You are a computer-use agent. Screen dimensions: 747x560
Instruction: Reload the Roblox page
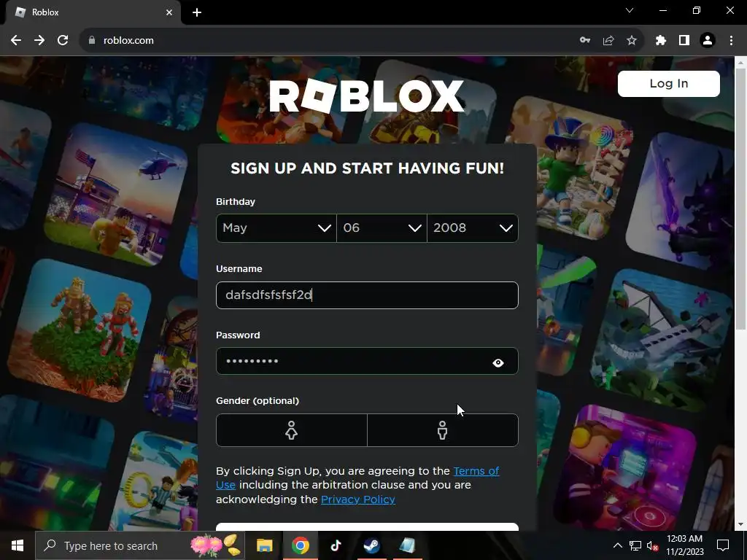point(63,41)
